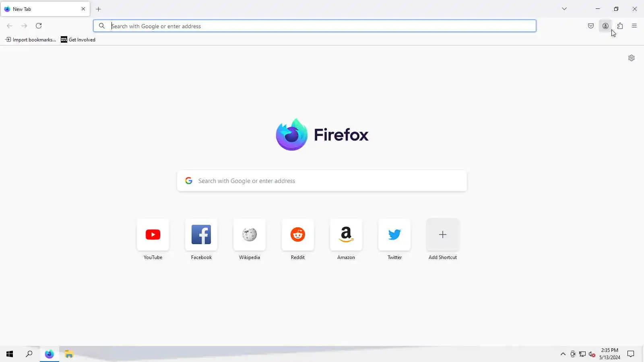Go back using the back arrow
644x362 pixels.
click(x=10, y=26)
